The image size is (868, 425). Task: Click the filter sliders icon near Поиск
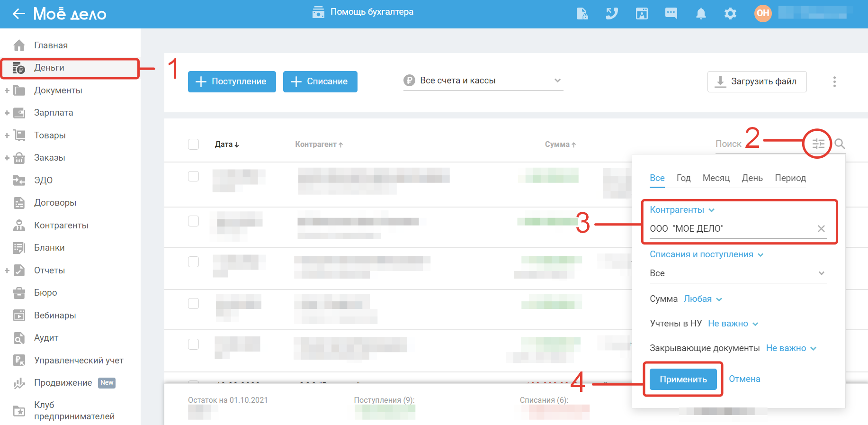click(818, 144)
